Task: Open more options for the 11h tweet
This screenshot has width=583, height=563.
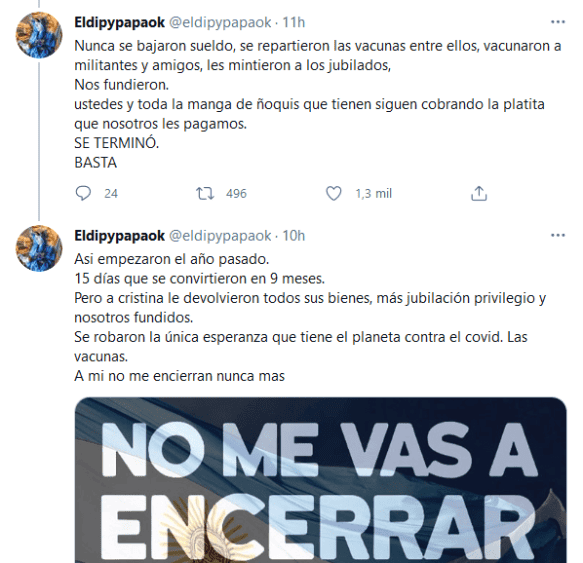Action: (558, 22)
